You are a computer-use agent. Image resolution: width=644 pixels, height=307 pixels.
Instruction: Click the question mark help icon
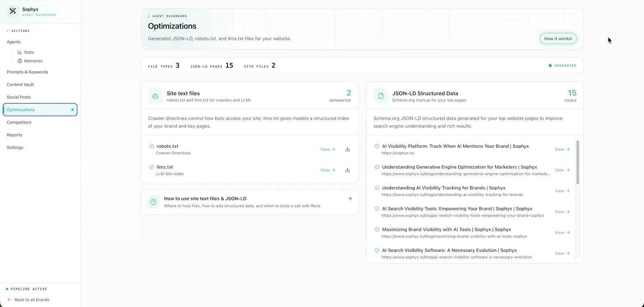coord(153,202)
